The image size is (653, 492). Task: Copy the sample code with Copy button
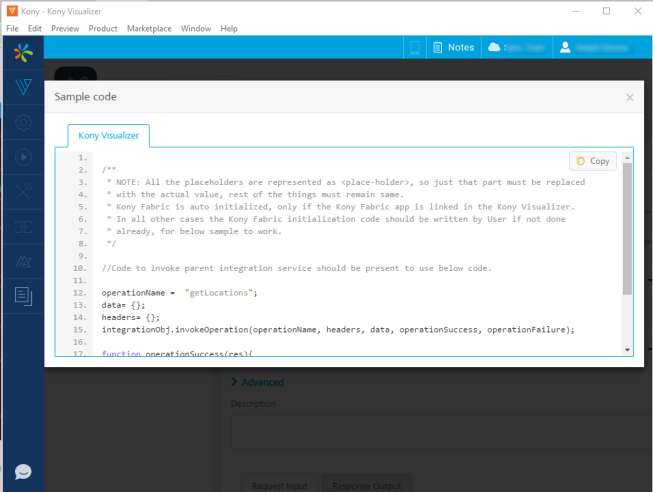(x=592, y=161)
